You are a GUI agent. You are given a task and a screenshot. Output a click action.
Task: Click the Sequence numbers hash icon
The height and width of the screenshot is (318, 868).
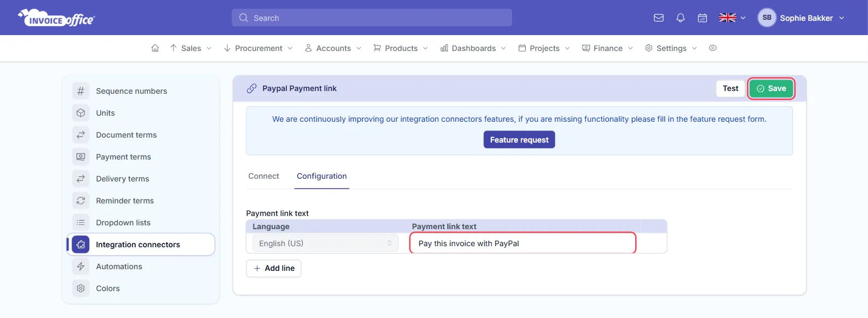point(81,91)
